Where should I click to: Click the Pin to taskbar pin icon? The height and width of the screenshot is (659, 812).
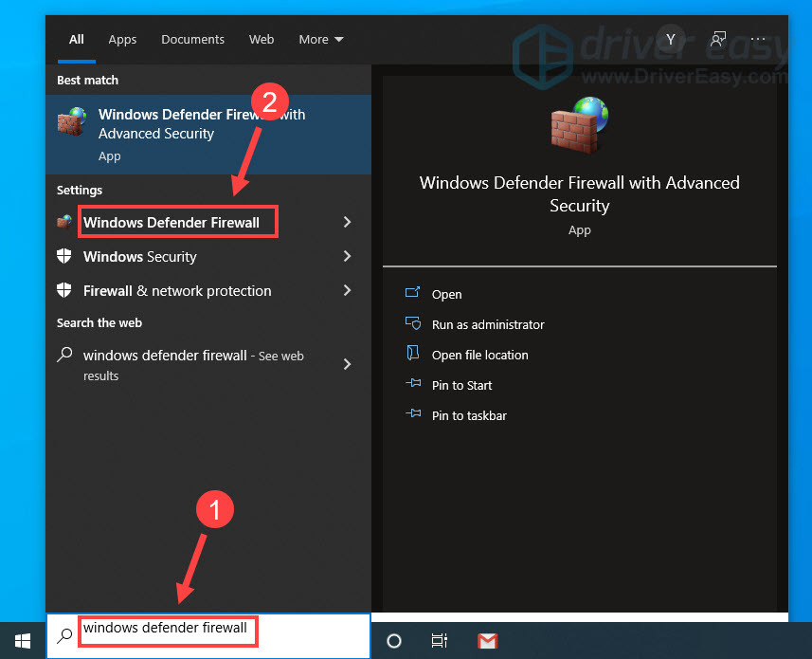[x=413, y=413]
